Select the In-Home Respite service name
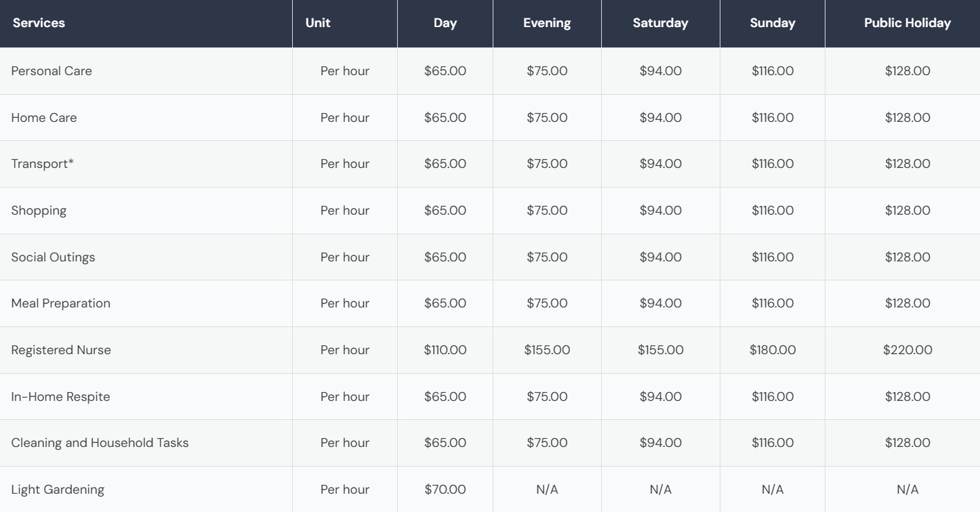Image resolution: width=980 pixels, height=512 pixels. click(x=60, y=397)
